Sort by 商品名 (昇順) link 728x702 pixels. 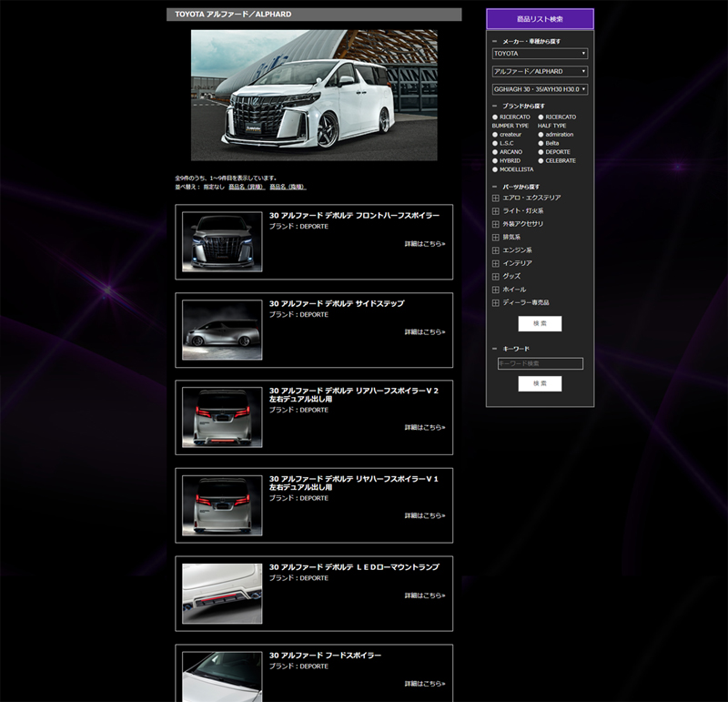coord(247,187)
